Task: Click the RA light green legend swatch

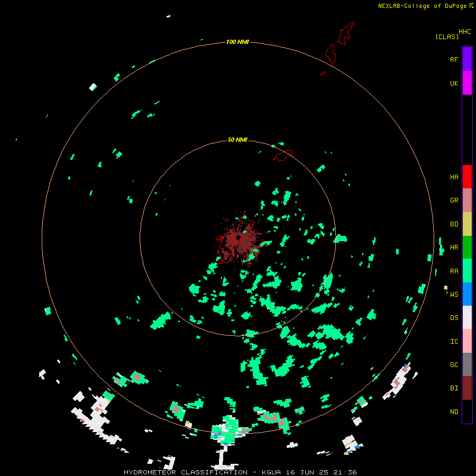Action: pos(467,271)
